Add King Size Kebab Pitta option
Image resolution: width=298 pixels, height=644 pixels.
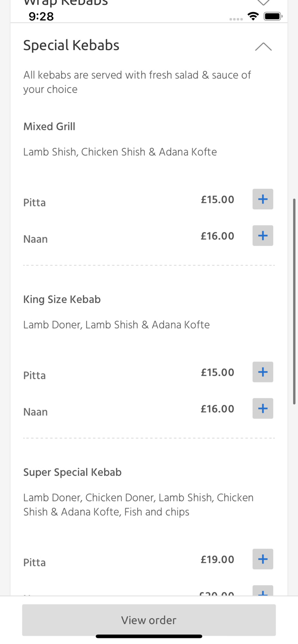coord(263,372)
